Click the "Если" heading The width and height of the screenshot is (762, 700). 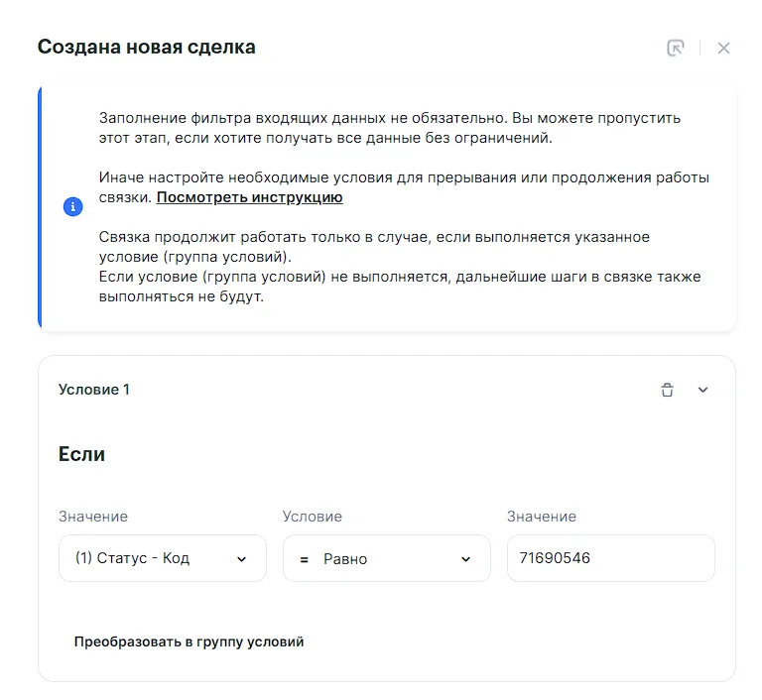[81, 454]
